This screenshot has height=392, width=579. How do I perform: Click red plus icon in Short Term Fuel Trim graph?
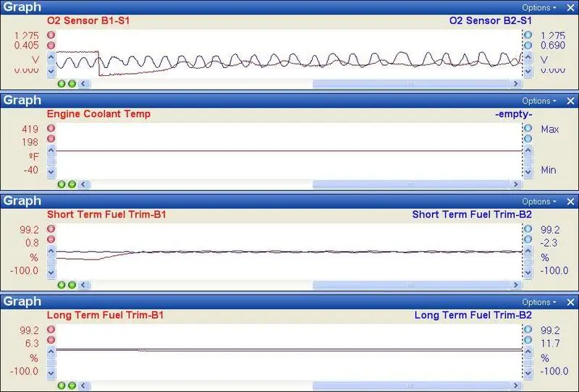pos(51,229)
